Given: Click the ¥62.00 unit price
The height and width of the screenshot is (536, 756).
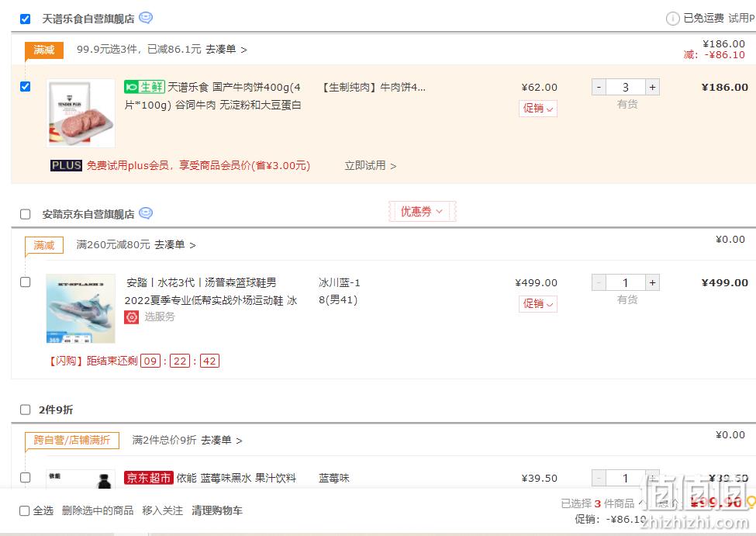Looking at the screenshot, I should click(x=539, y=88).
